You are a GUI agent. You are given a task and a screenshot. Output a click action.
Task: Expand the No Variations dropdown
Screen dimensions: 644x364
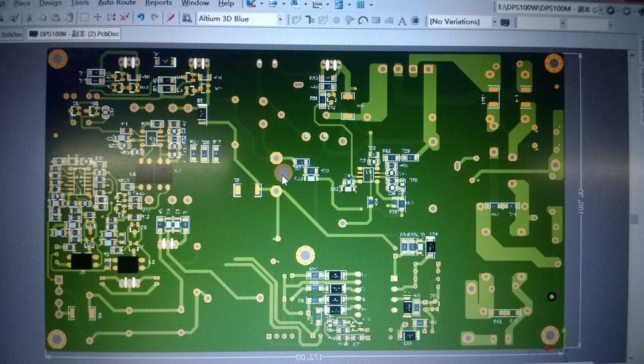tap(494, 22)
